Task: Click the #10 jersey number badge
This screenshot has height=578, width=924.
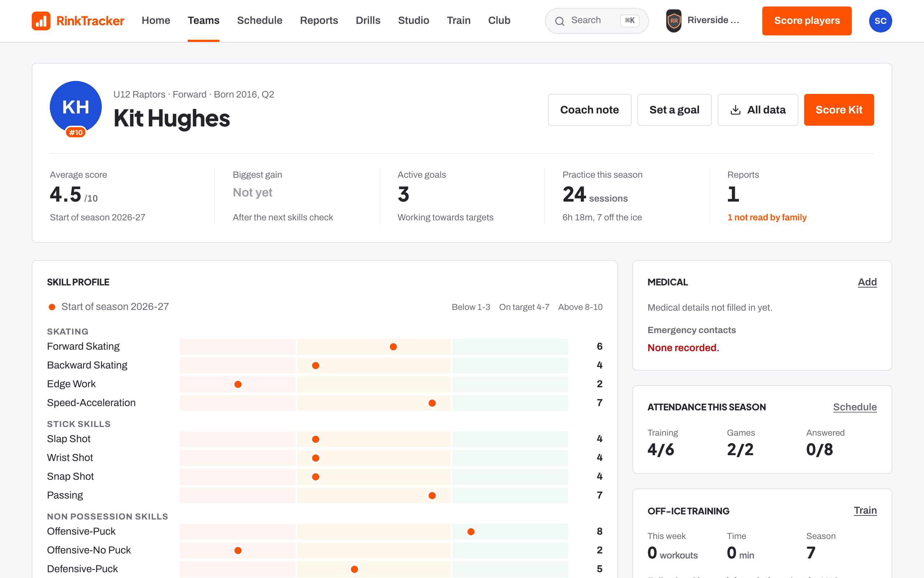Action: pyautogui.click(x=75, y=132)
